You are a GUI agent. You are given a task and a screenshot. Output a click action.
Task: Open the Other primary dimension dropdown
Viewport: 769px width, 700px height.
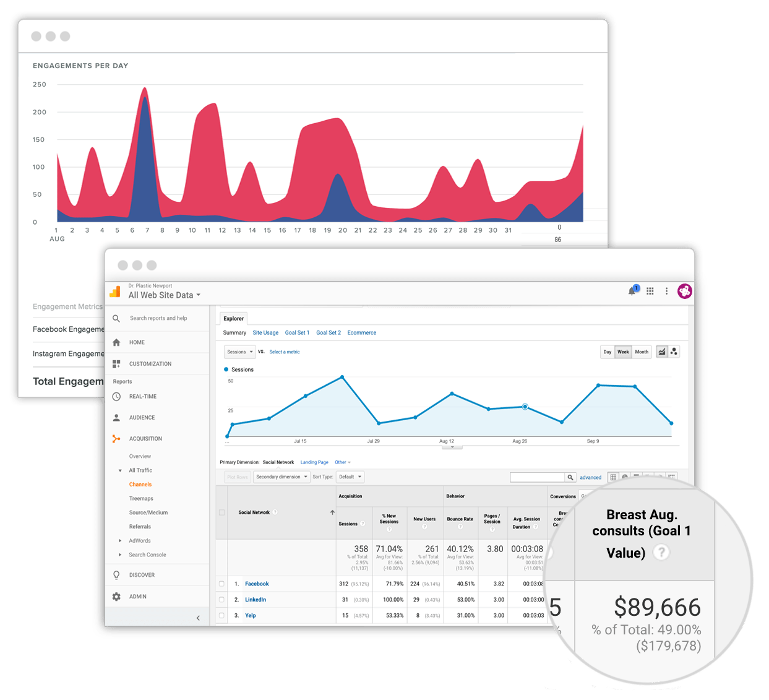[343, 462]
